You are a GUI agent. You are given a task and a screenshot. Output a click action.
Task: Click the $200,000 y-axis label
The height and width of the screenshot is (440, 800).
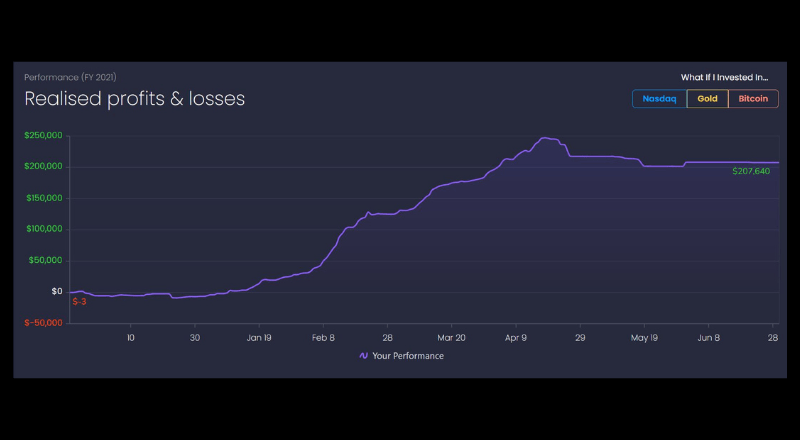[44, 166]
